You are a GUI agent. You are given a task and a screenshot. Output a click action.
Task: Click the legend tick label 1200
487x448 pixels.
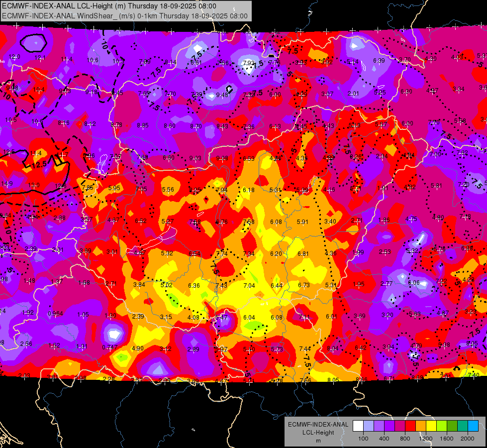tap(426, 439)
